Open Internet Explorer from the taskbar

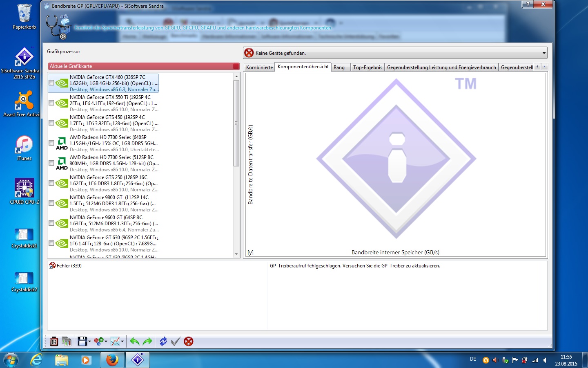[x=37, y=360]
